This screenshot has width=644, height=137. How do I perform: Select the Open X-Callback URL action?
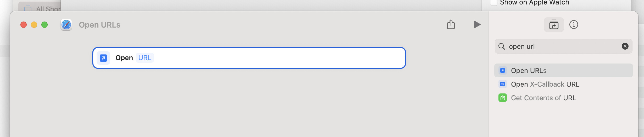545,84
